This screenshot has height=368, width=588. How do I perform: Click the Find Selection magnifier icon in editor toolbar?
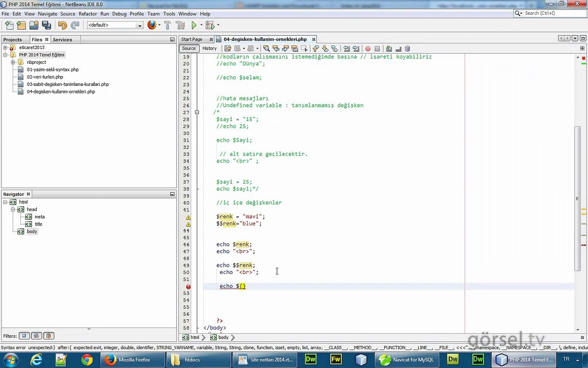click(266, 49)
